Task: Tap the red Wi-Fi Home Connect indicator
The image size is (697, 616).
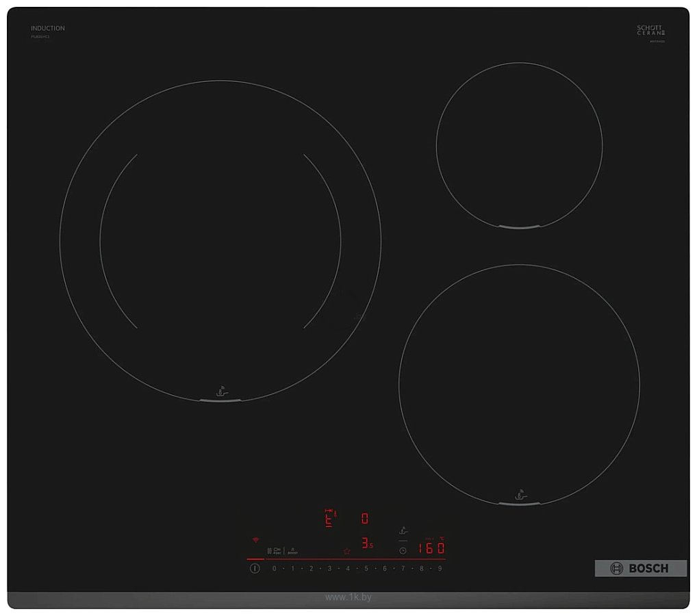Action: [x=255, y=540]
